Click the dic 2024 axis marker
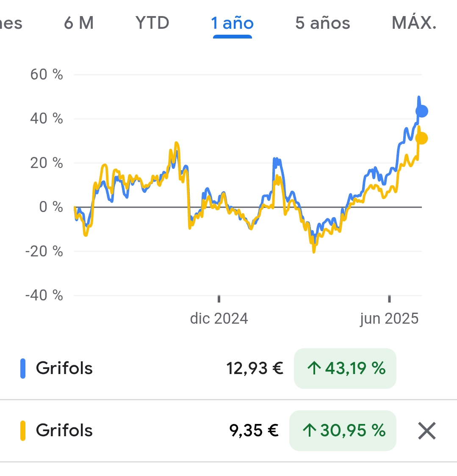 pos(219,319)
